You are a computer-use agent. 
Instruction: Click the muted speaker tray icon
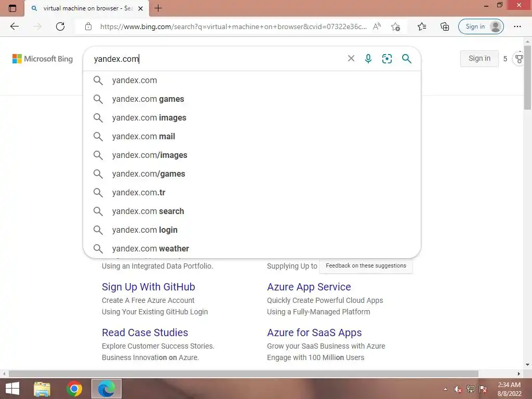pyautogui.click(x=458, y=389)
